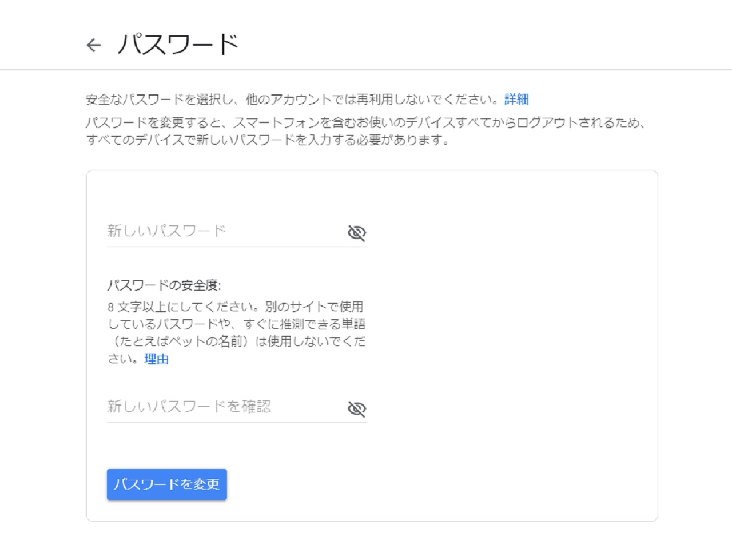Open the 理由 link
Image resolution: width=732 pixels, height=560 pixels.
pos(156,359)
